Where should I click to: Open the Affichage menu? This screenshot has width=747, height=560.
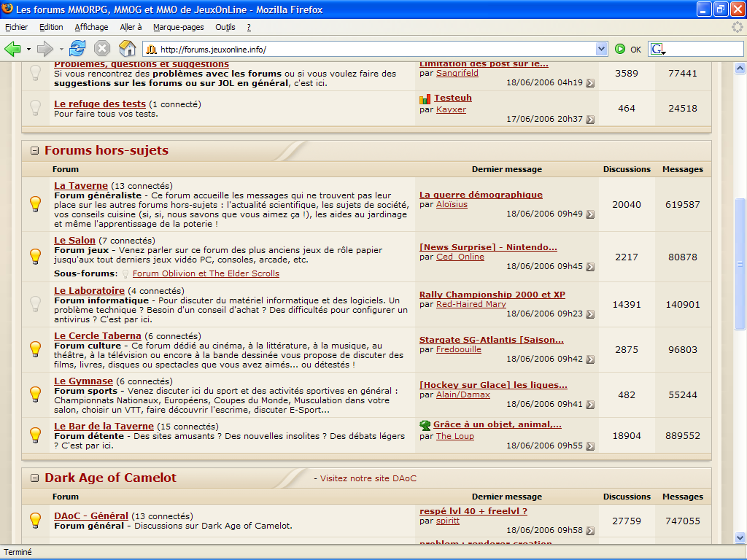(91, 27)
